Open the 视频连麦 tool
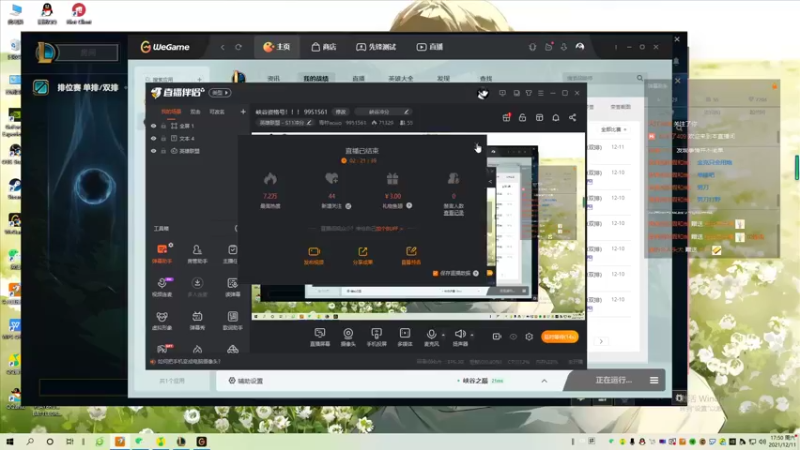 point(162,287)
